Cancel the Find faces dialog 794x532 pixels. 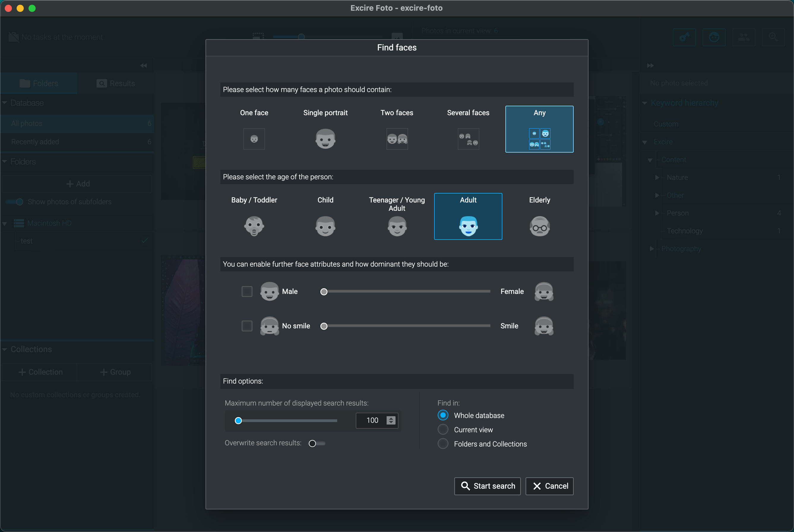tap(549, 486)
